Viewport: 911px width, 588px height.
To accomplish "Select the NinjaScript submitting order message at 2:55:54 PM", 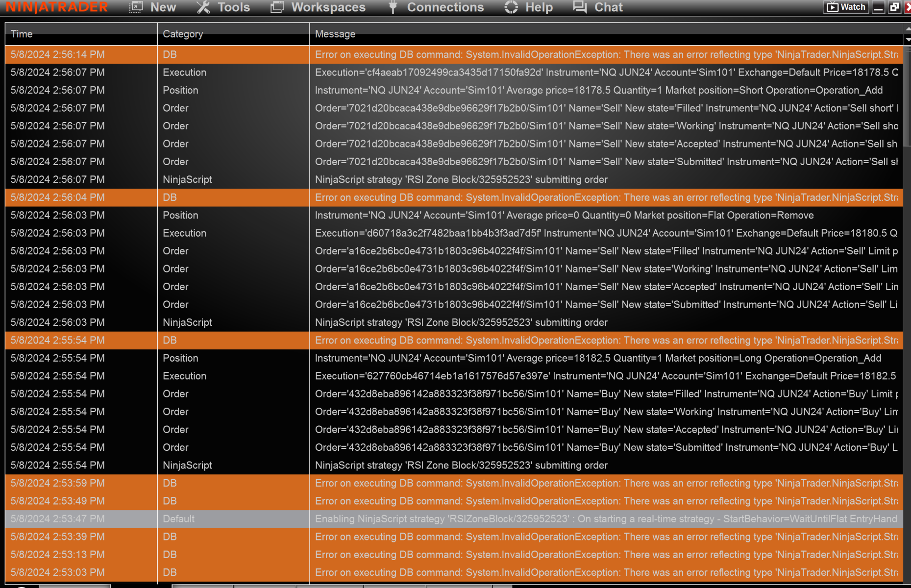I will [606, 465].
